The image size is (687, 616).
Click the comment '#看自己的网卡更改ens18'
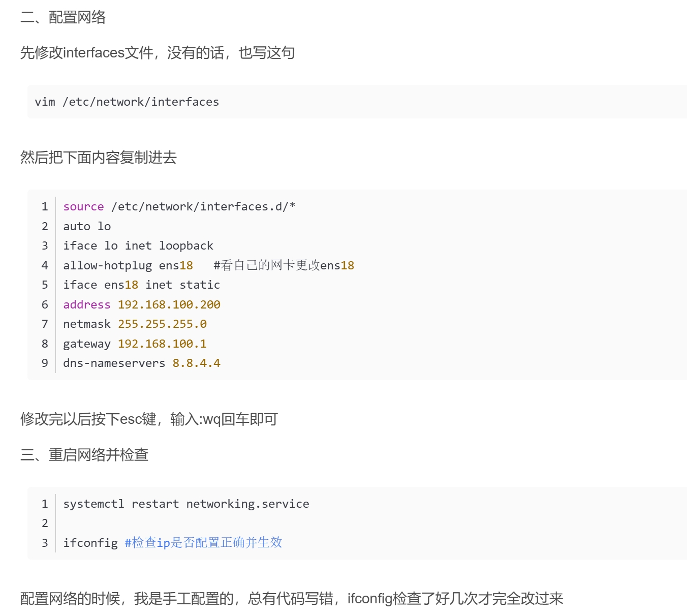284,265
